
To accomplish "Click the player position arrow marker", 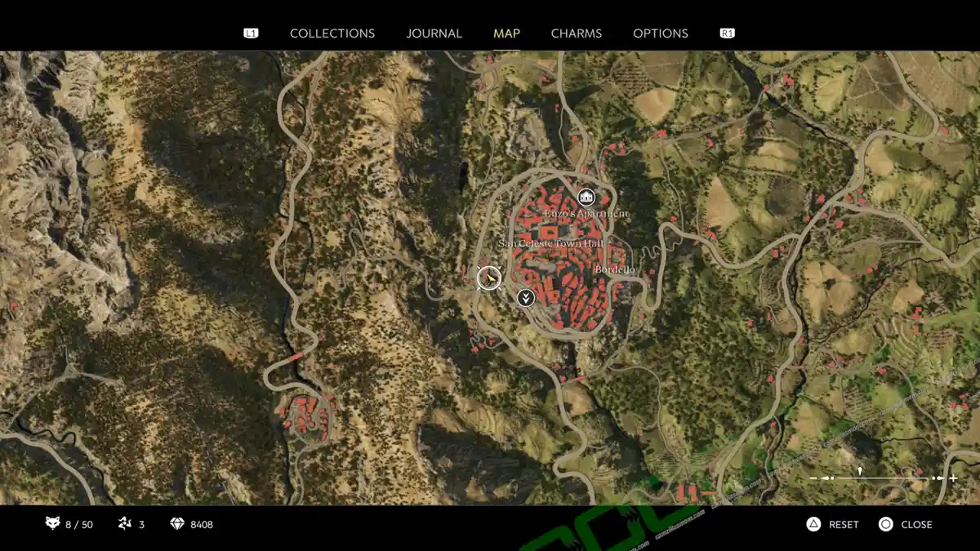I will 488,278.
